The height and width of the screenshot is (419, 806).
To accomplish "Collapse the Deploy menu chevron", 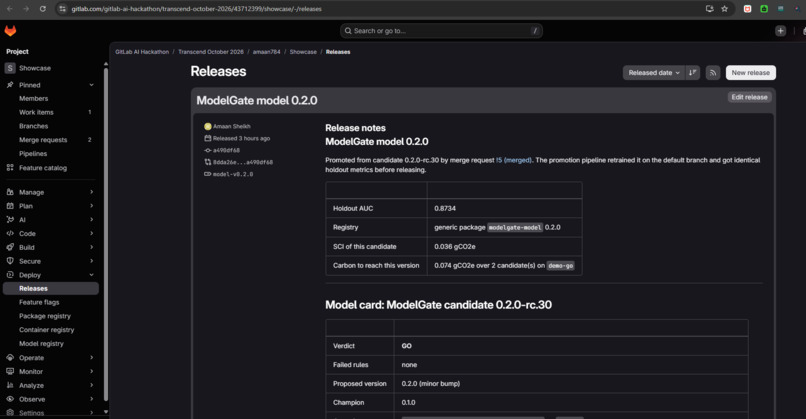I will point(91,275).
